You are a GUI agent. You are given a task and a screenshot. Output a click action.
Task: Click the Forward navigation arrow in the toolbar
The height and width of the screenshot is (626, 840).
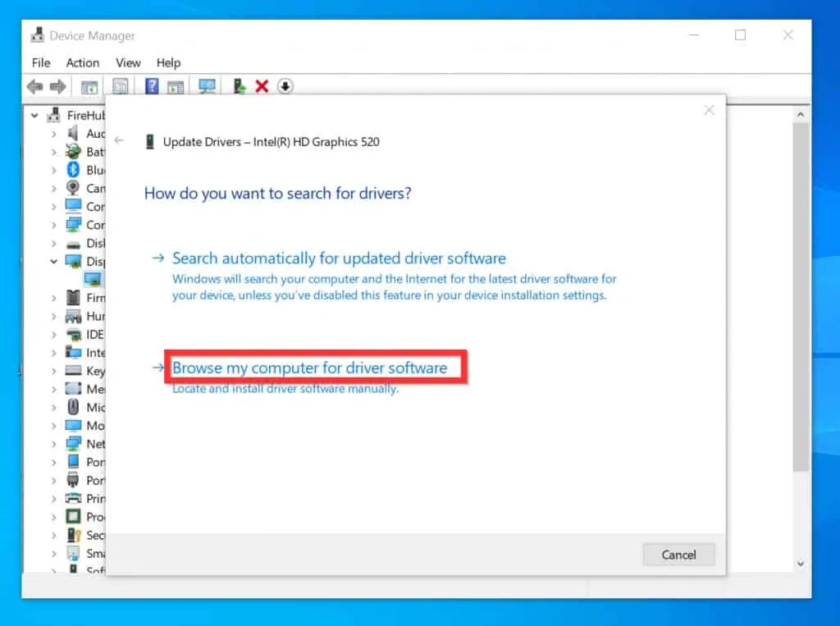pos(57,86)
